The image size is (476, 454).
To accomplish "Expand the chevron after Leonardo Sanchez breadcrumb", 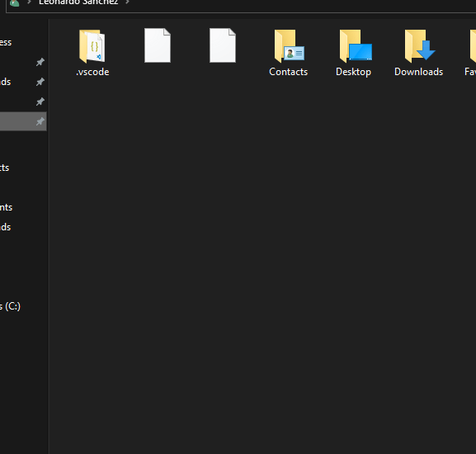I will point(128,2).
